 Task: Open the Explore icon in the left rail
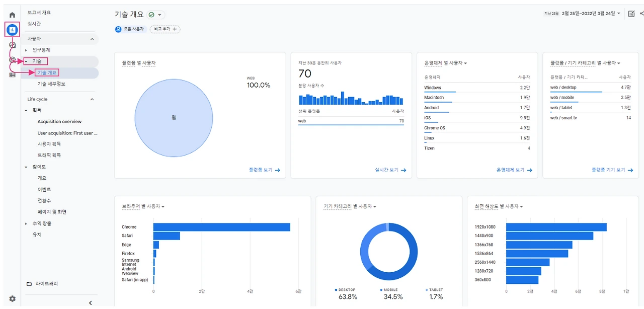click(12, 45)
